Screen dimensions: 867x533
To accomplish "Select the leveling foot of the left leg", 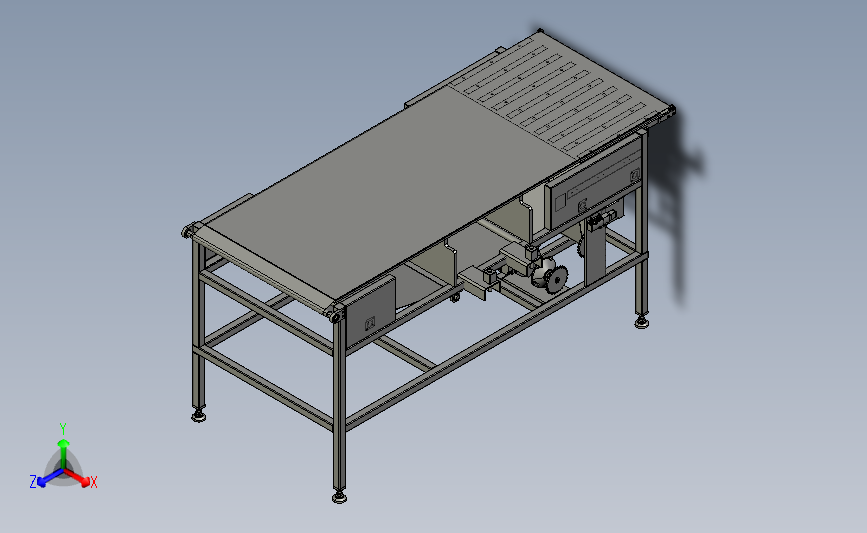I will pyautogui.click(x=199, y=416).
